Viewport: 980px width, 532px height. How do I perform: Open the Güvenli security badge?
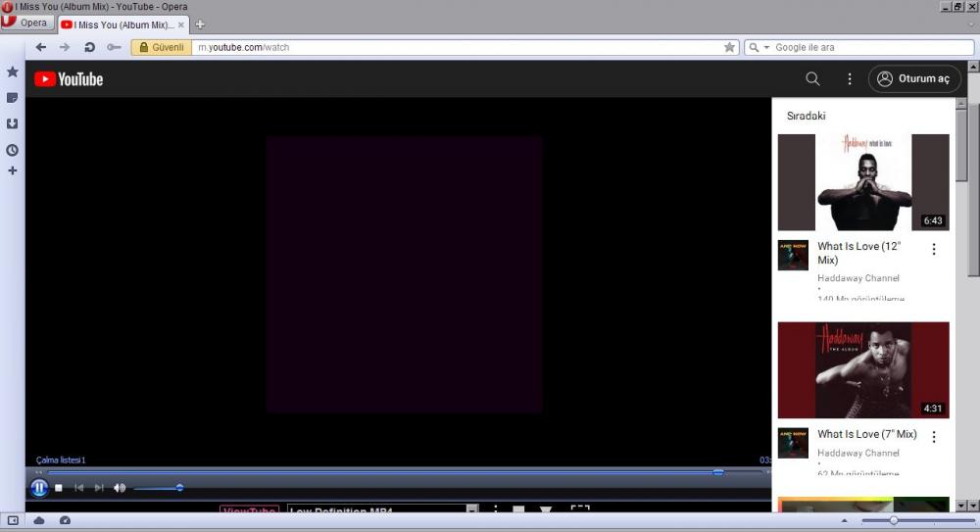click(x=162, y=47)
